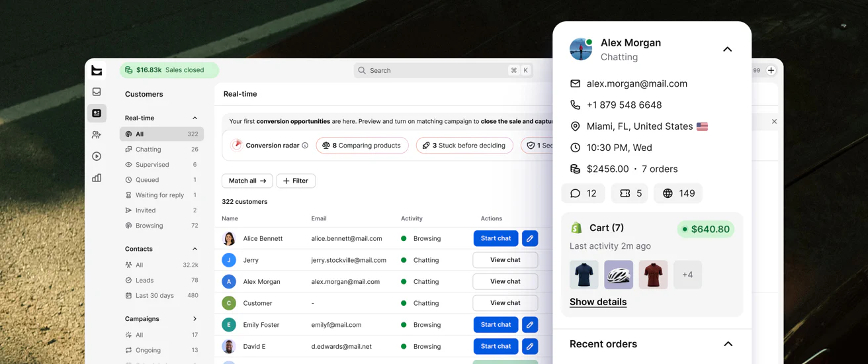
Task: Click the location pin icon in customer card
Action: pos(575,126)
